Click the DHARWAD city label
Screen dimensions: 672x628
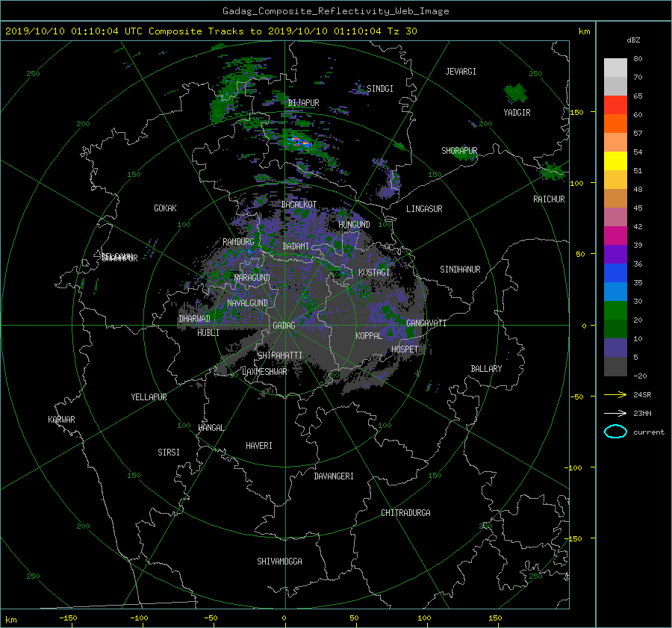point(194,319)
